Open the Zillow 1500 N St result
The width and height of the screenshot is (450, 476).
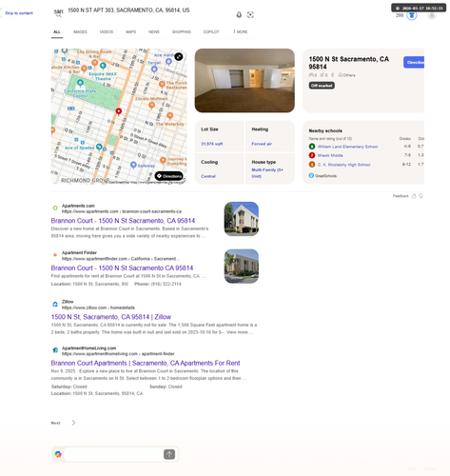click(x=111, y=317)
